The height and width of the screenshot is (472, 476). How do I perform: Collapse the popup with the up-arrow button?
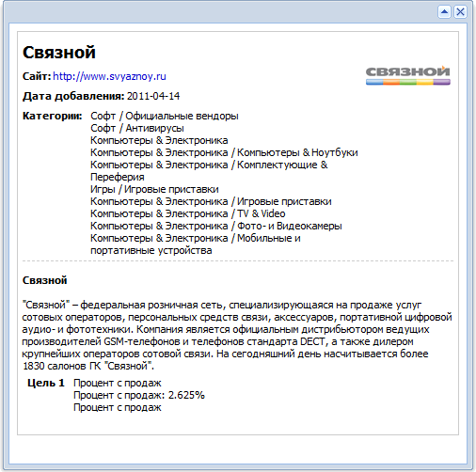tap(444, 12)
